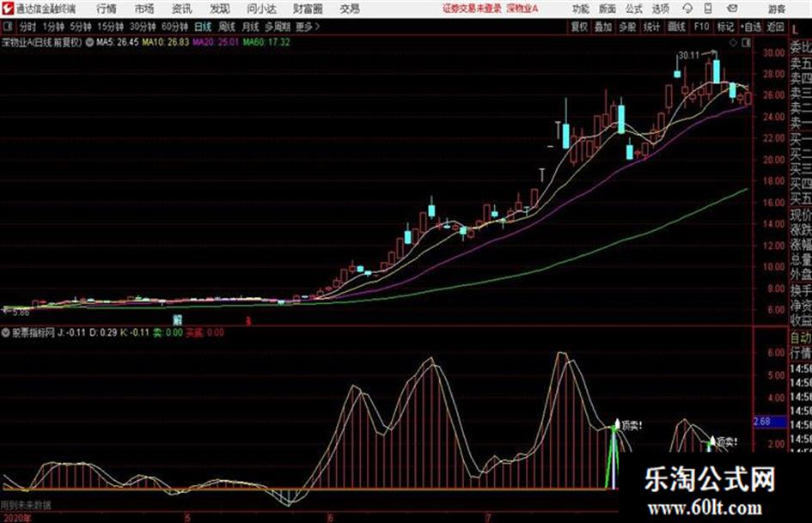Click the 解 marker icon on chart

click(x=177, y=319)
